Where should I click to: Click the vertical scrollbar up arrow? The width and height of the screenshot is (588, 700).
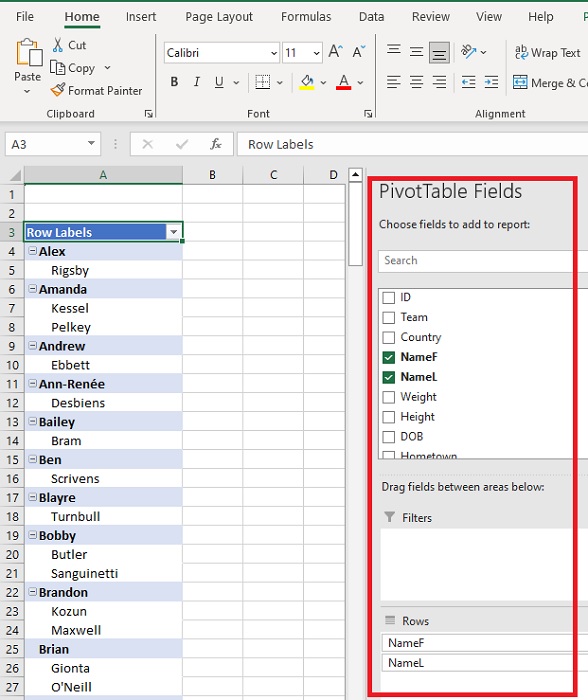pos(355,175)
